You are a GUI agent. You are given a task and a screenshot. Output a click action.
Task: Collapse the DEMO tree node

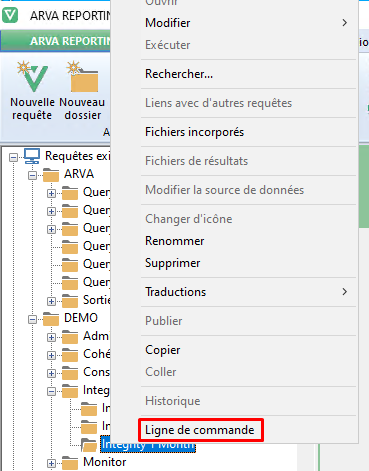pos(32,319)
